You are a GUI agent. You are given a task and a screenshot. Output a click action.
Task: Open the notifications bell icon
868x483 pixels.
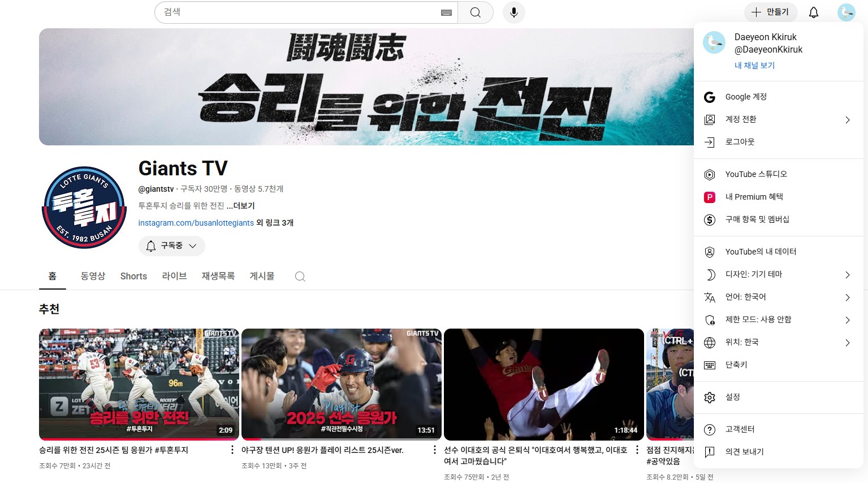click(x=813, y=12)
